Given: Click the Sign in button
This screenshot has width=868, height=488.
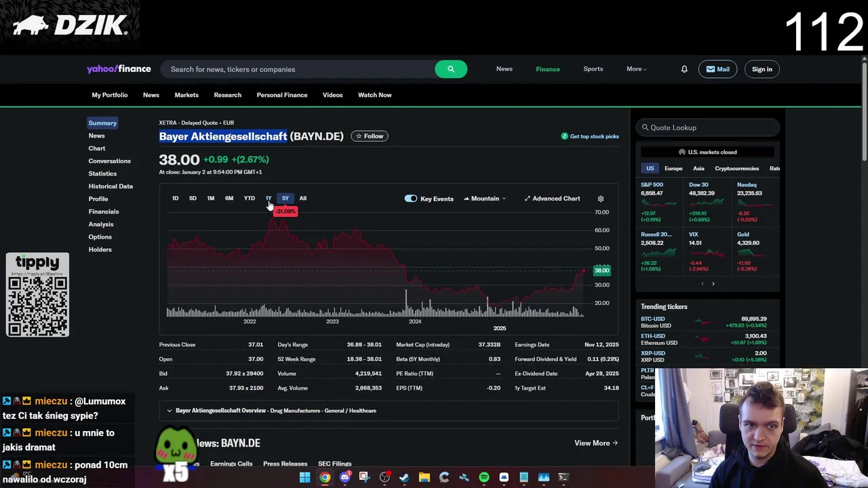Looking at the screenshot, I should [762, 69].
